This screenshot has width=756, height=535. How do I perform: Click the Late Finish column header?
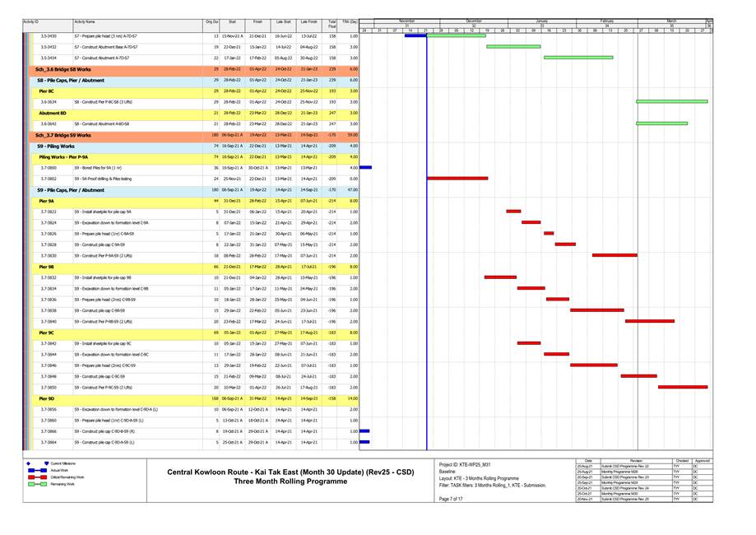(x=308, y=21)
